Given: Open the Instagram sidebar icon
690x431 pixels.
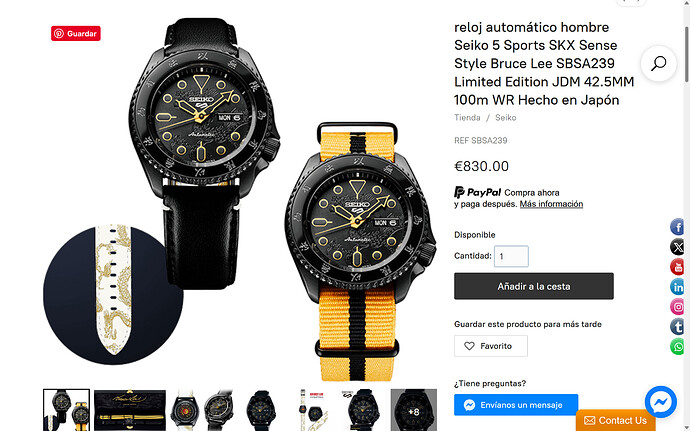Looking at the screenshot, I should 678,307.
